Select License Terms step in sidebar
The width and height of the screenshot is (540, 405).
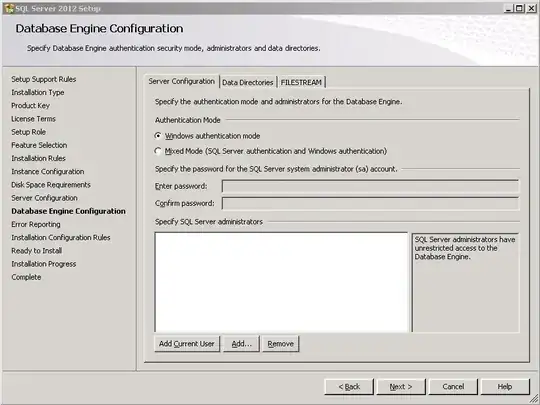tap(33, 119)
